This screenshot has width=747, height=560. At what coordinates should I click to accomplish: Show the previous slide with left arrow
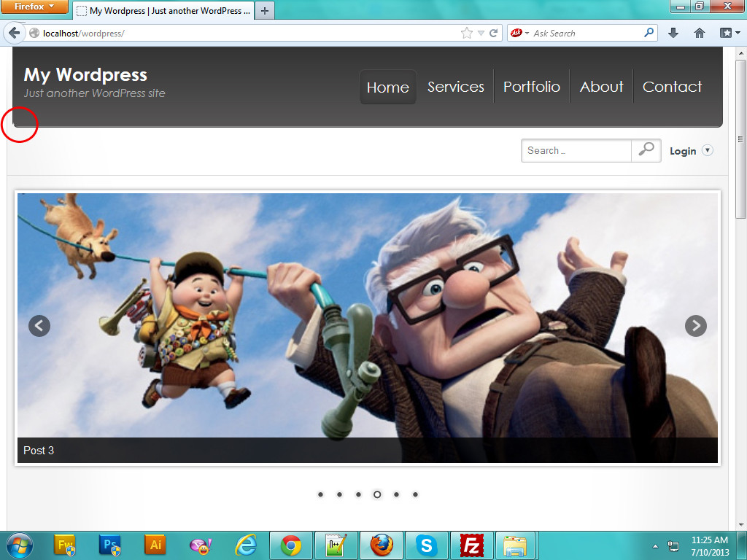coord(39,326)
